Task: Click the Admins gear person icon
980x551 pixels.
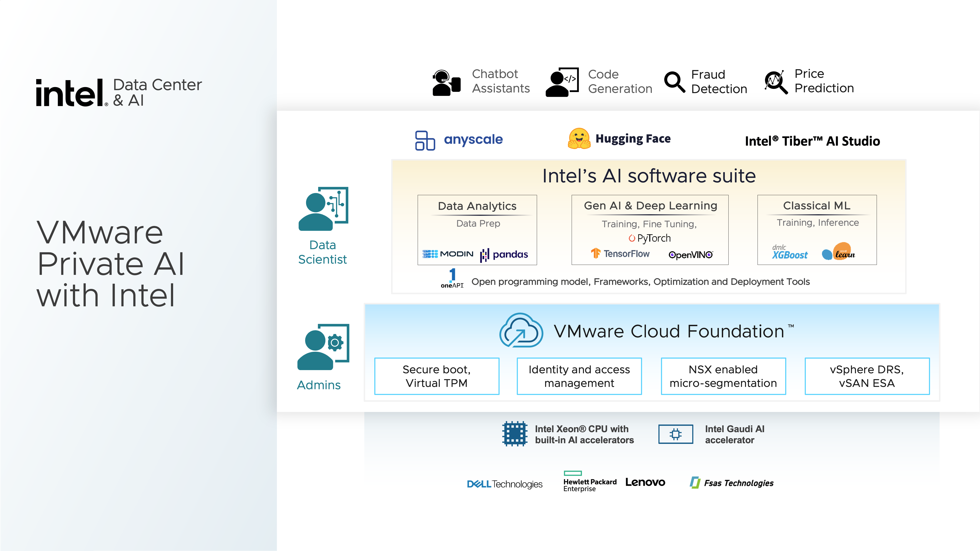Action: [323, 347]
